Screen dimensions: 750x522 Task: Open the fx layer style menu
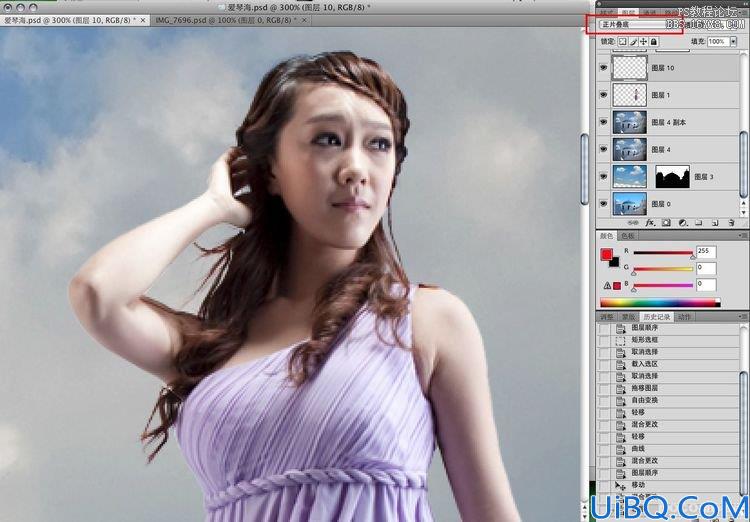(650, 223)
